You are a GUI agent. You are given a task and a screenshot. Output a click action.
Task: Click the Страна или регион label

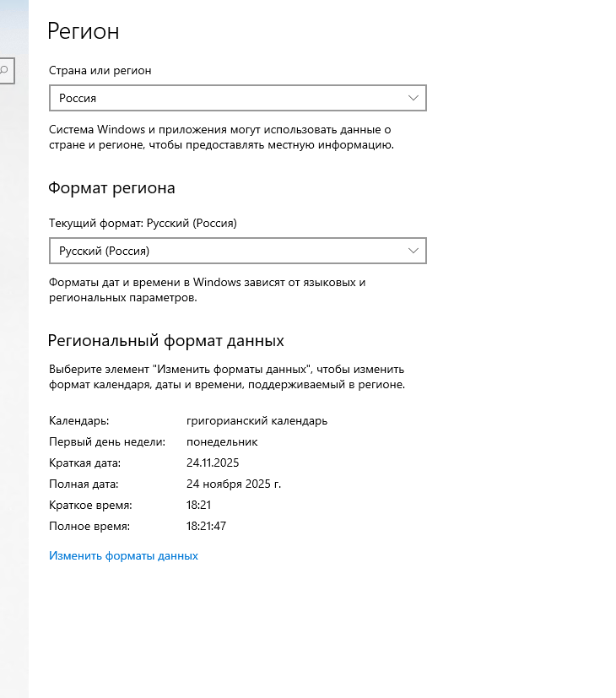click(x=100, y=71)
